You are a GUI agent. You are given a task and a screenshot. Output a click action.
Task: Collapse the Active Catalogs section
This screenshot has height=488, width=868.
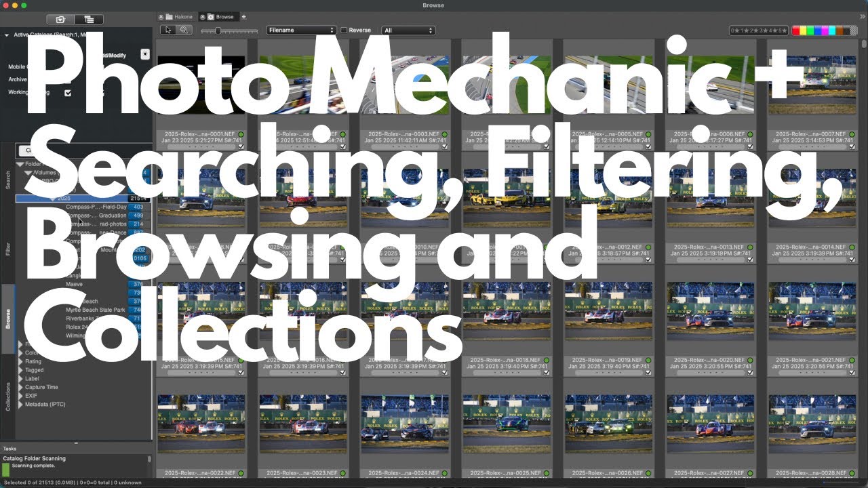[7, 35]
